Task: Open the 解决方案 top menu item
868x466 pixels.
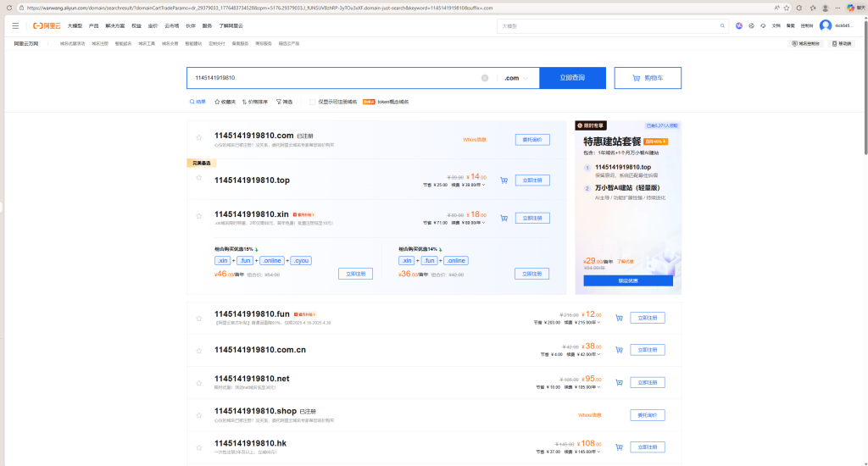Action: [x=114, y=25]
